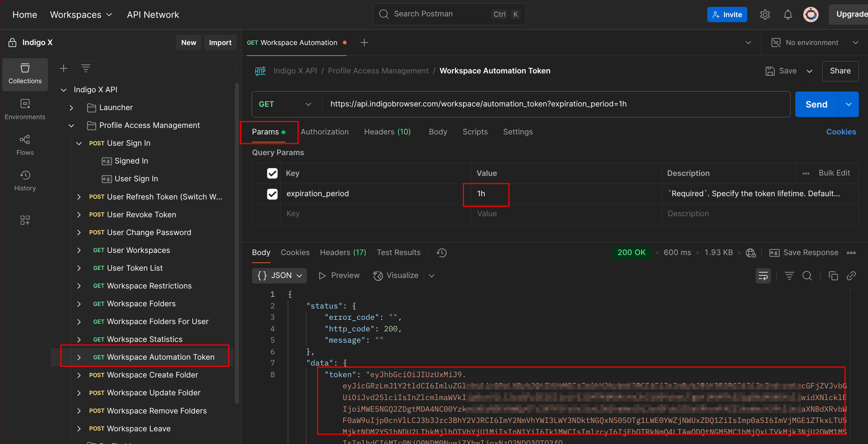Click the New button
Viewport: 868px width, 444px height.
pyautogui.click(x=188, y=43)
